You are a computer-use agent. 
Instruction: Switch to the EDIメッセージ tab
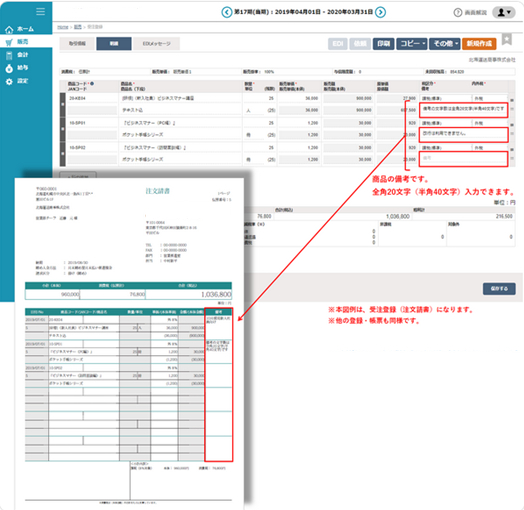(x=156, y=44)
